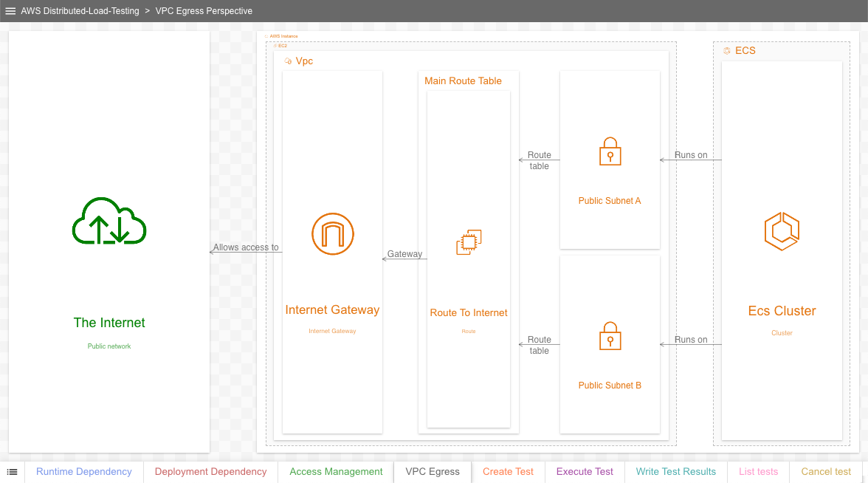Click the 'Route To Internet' label
This screenshot has width=868, height=483.
click(468, 312)
